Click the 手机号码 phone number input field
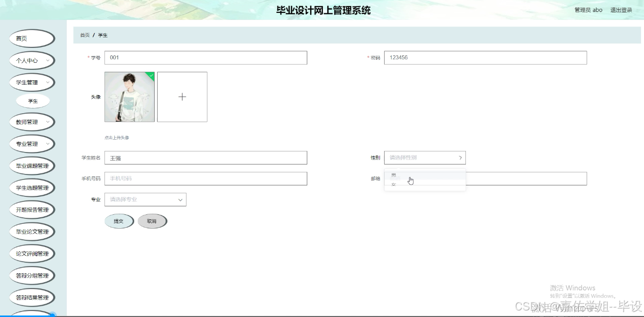Image resolution: width=644 pixels, height=317 pixels. pyautogui.click(x=206, y=178)
